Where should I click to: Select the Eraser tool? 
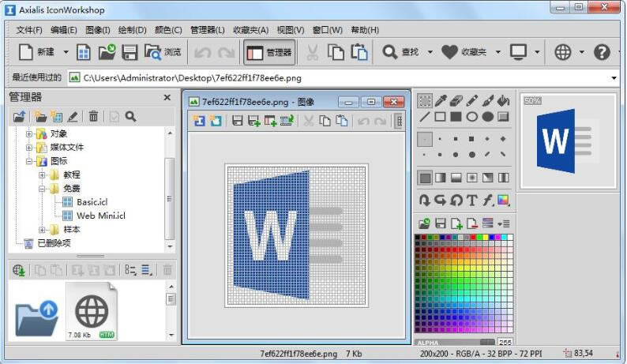click(x=456, y=101)
